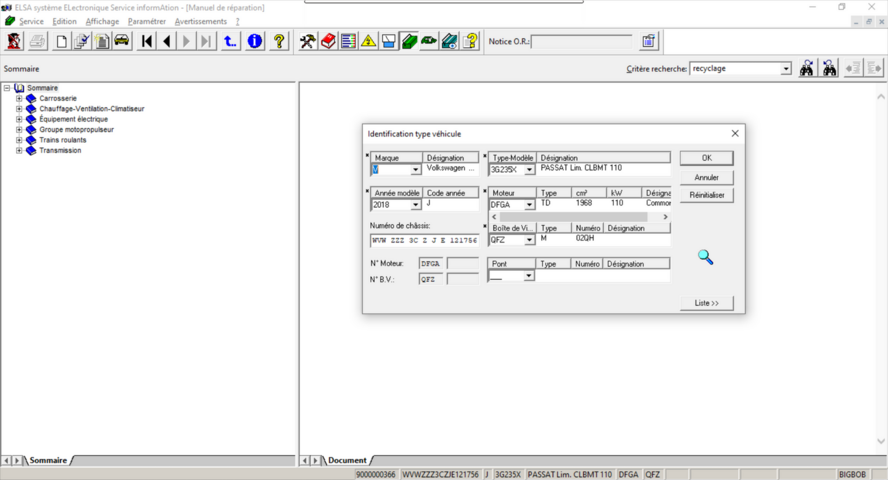This screenshot has height=480, width=888.
Task: Start search with the first binoculars icon
Action: coord(807,68)
